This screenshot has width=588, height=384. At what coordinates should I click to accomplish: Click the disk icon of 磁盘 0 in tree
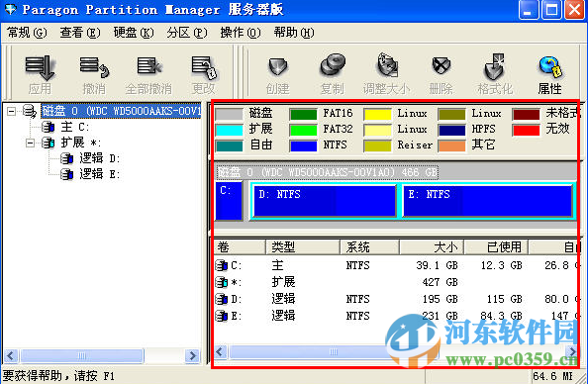coord(30,111)
